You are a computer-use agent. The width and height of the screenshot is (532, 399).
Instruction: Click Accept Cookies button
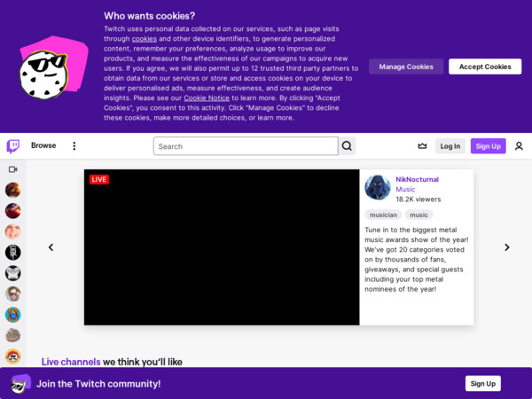(485, 66)
